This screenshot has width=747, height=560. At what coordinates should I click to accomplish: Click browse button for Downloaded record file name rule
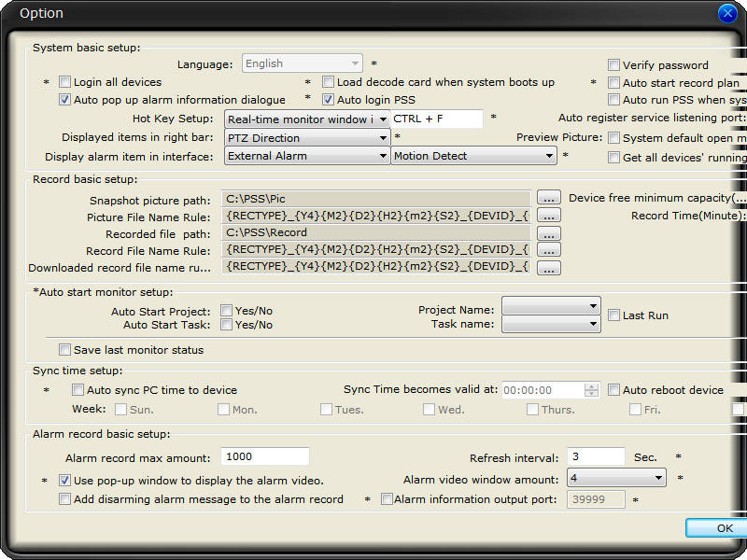548,268
